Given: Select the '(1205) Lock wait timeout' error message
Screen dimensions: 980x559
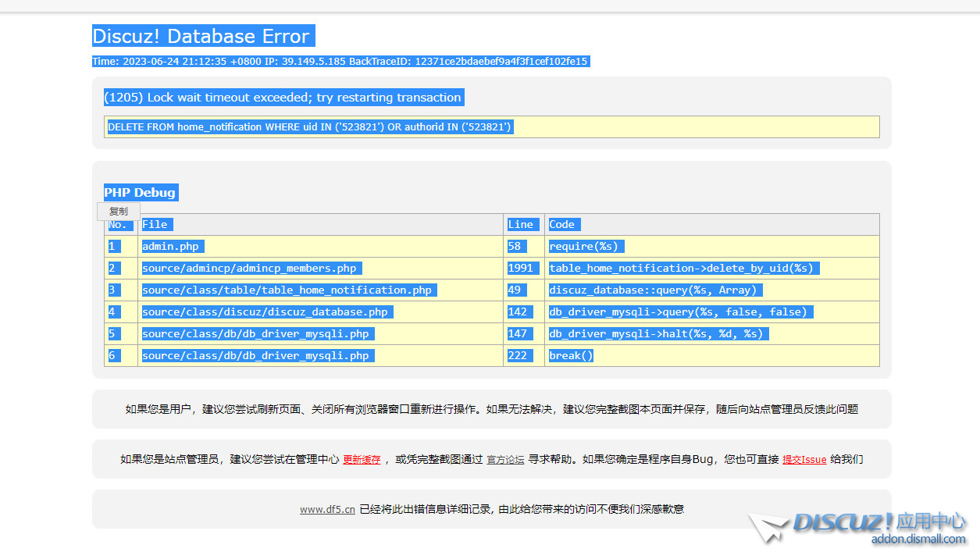Looking at the screenshot, I should [283, 98].
